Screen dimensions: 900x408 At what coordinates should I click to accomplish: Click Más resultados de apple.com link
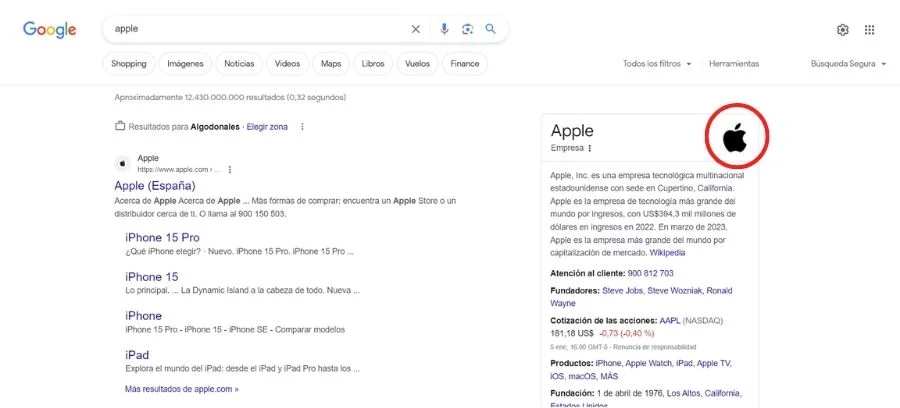point(182,389)
